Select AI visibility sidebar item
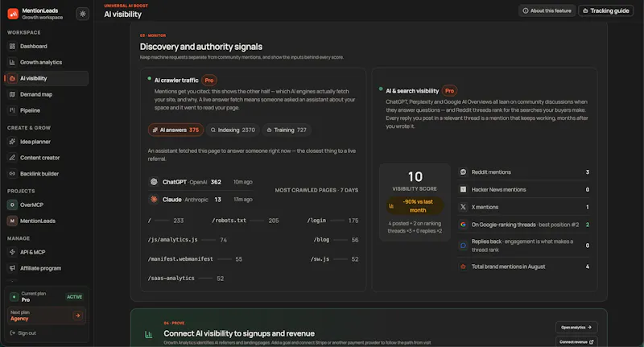Screen dimensions: 644x347 pyautogui.click(x=47, y=78)
